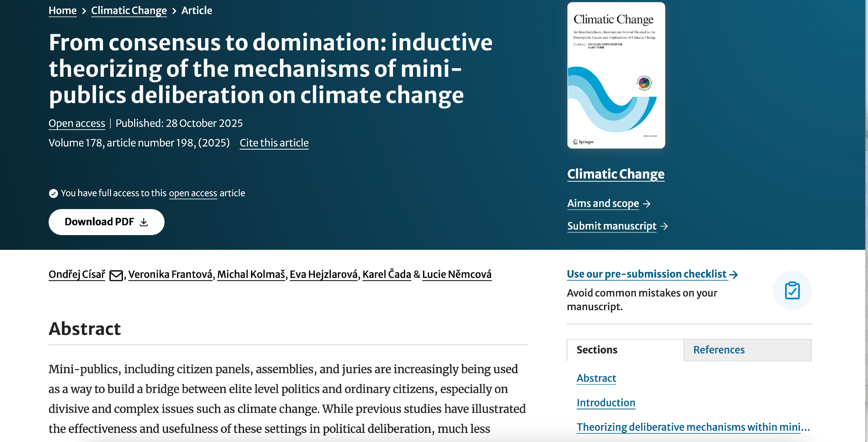Screen dimensions: 868x442
Task: Open the Open access link under the title
Action: pyautogui.click(x=77, y=123)
